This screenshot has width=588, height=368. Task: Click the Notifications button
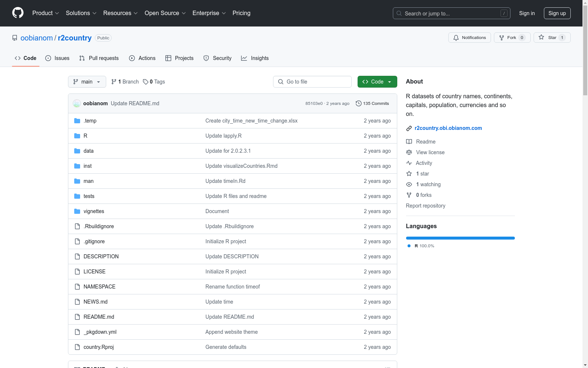click(470, 38)
